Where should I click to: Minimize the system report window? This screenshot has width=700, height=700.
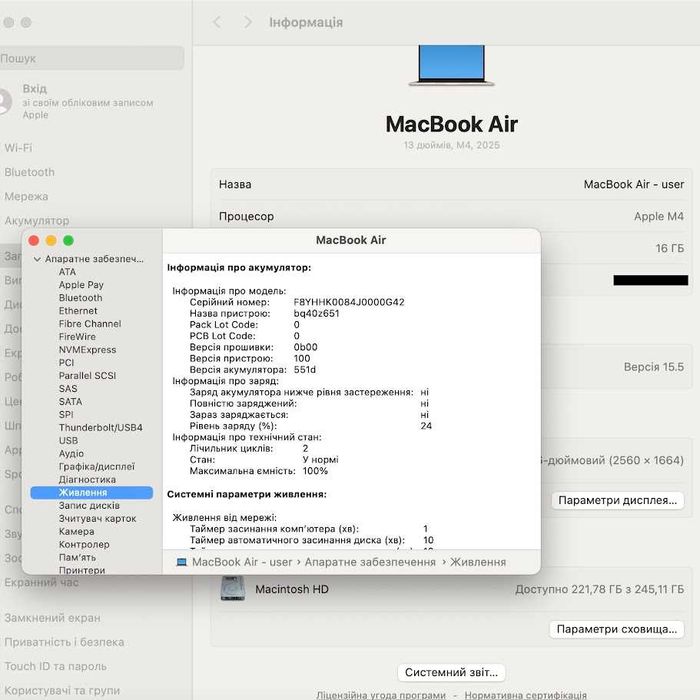[x=51, y=241]
